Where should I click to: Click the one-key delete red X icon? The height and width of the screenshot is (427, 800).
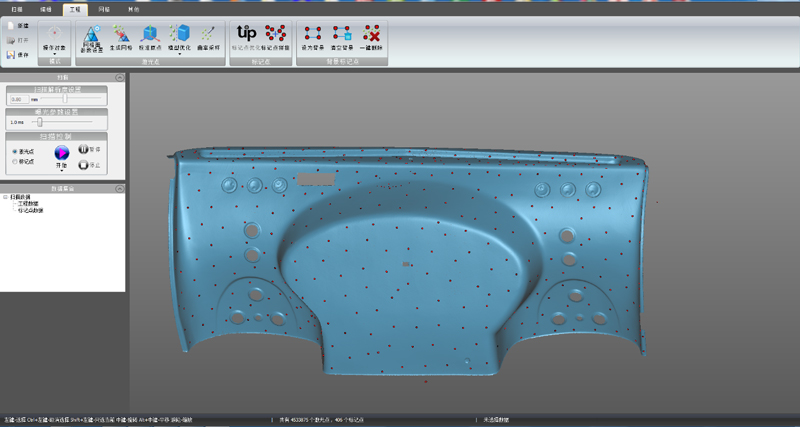(372, 35)
